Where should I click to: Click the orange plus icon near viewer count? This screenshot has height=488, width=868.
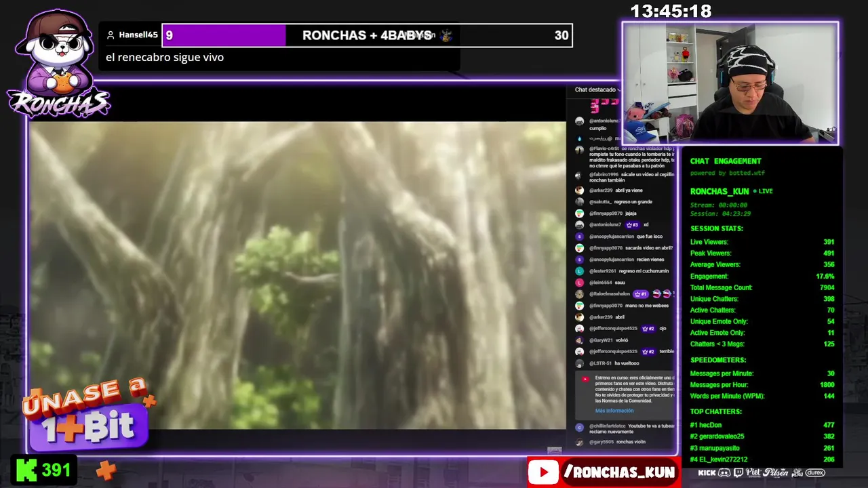(x=105, y=469)
